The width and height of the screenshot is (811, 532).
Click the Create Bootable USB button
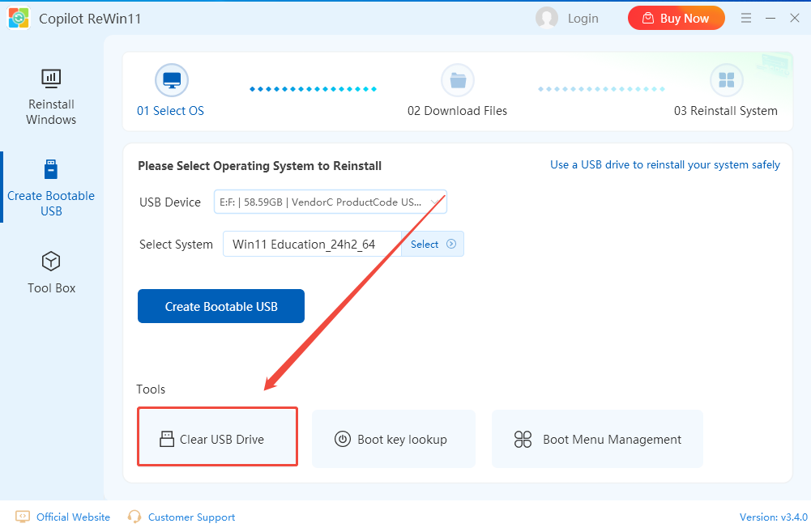pyautogui.click(x=221, y=306)
